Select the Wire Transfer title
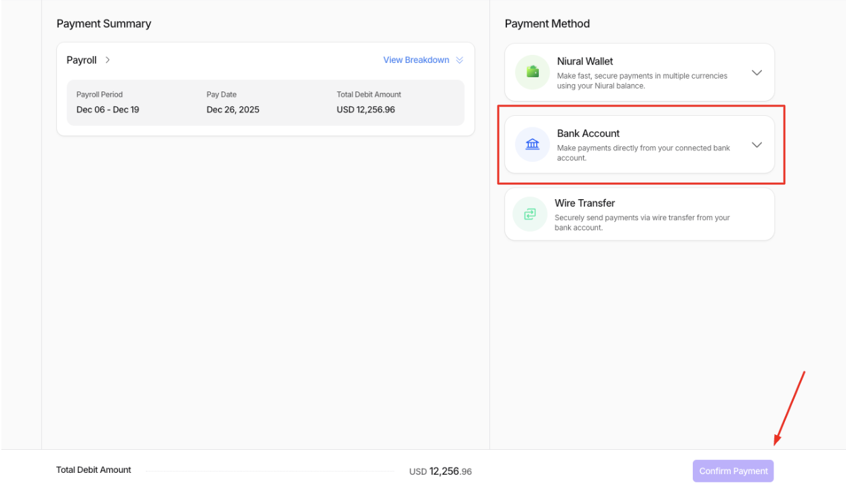The image size is (846, 504). coord(584,203)
